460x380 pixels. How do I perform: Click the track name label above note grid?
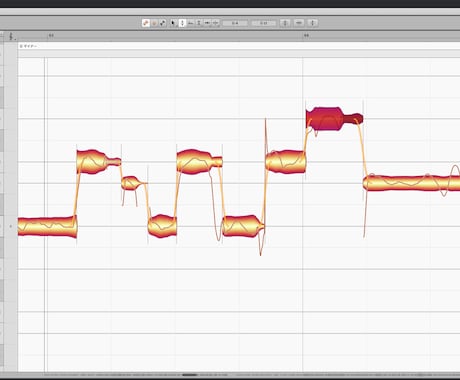28,46
